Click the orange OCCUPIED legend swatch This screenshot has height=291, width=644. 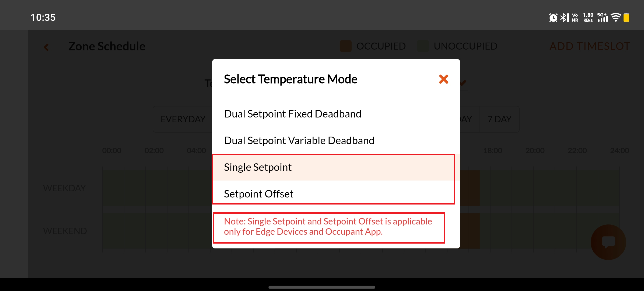click(346, 46)
